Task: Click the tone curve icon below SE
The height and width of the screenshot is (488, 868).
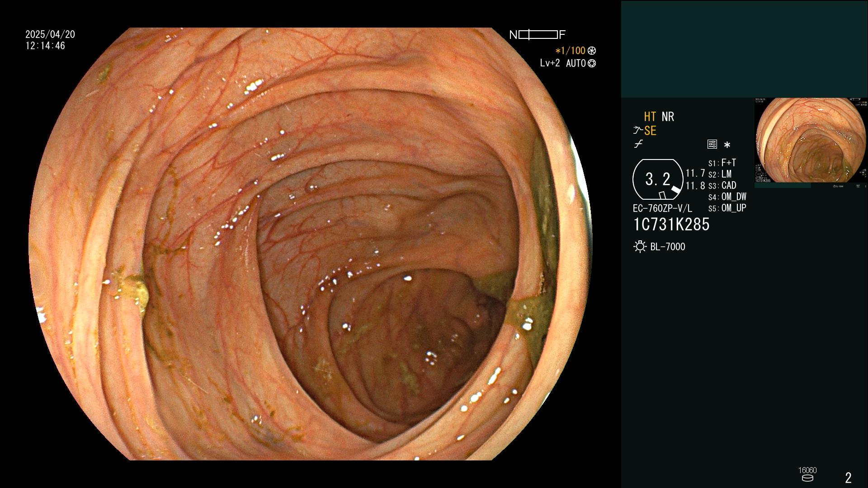Action: 638,144
